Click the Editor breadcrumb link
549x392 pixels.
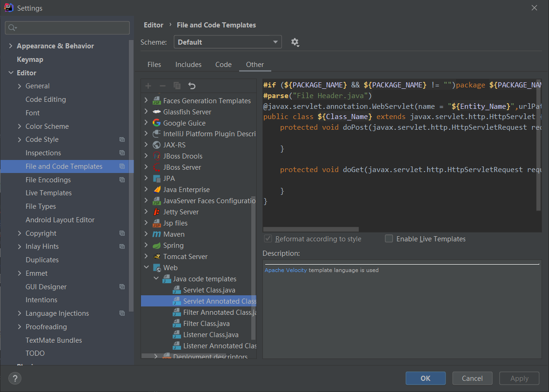point(154,25)
